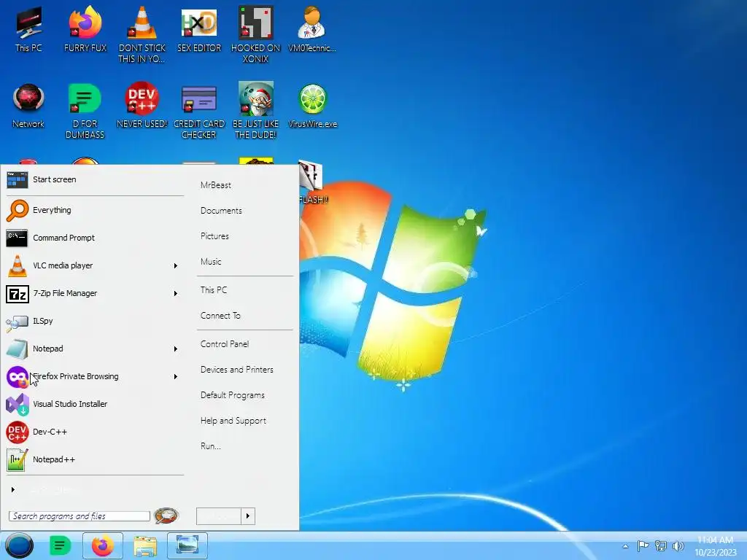This screenshot has height=560, width=747.
Task: Launch Notepad++ from the start menu
Action: [94, 459]
